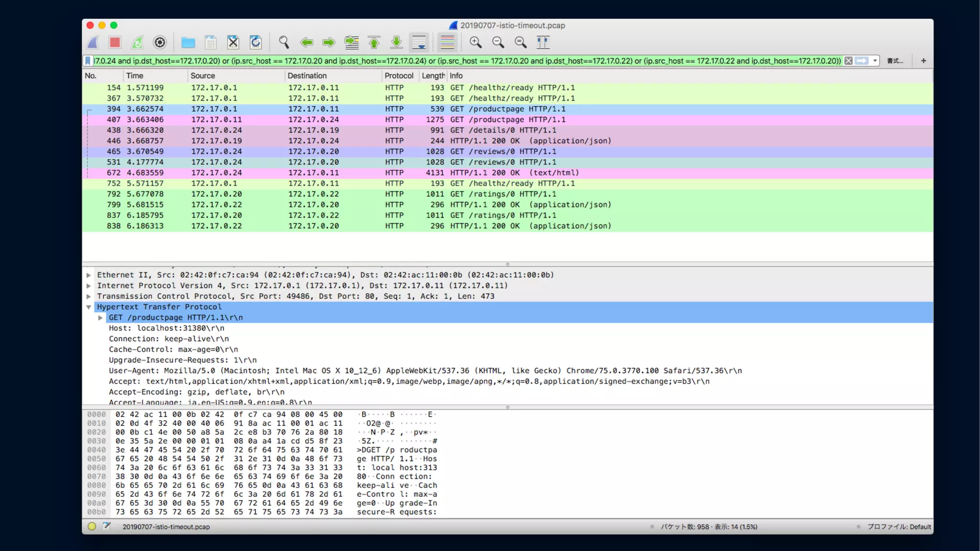Sort by the Protocol column header

399,76
